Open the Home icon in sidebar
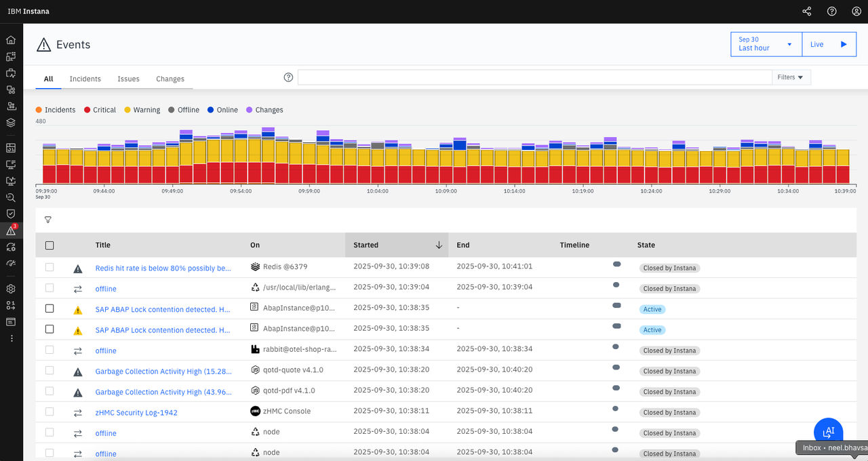The width and height of the screenshot is (868, 461). 11,40
